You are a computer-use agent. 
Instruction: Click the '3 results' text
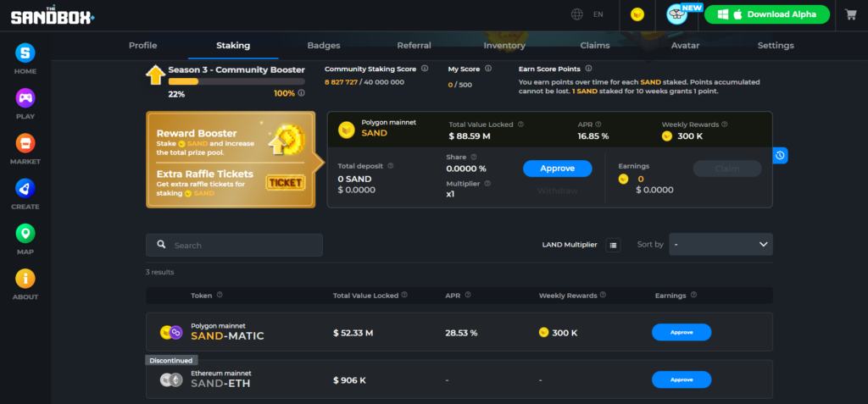point(160,272)
